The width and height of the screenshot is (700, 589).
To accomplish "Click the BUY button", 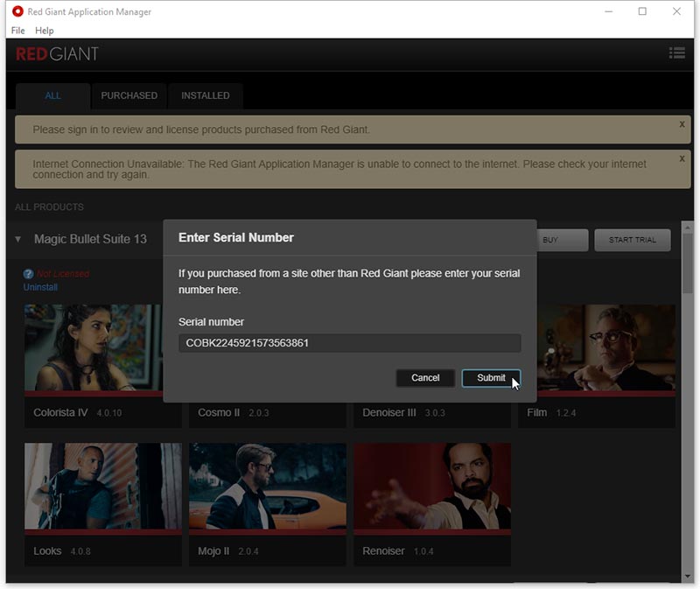I will 562,240.
